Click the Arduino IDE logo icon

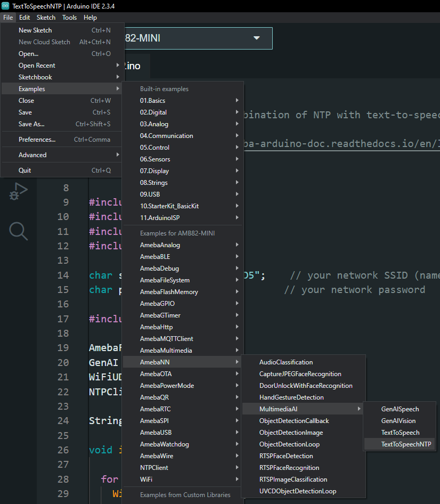coord(6,5)
